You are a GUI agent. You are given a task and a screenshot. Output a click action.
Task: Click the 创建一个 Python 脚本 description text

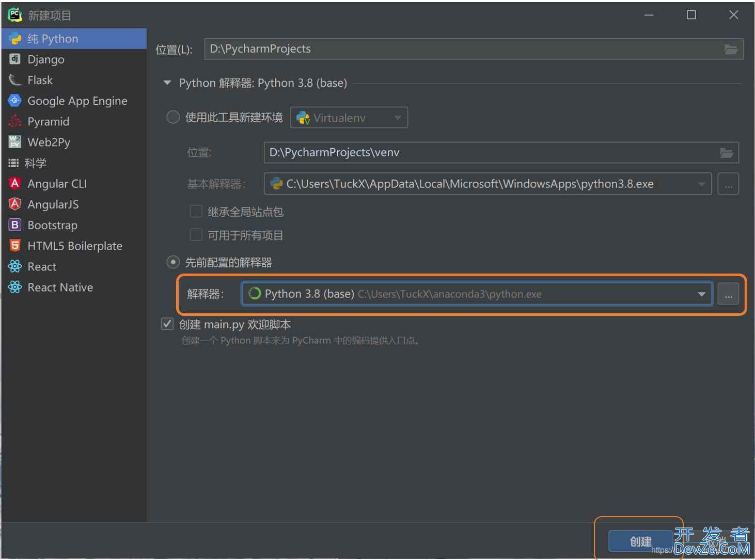coord(302,341)
